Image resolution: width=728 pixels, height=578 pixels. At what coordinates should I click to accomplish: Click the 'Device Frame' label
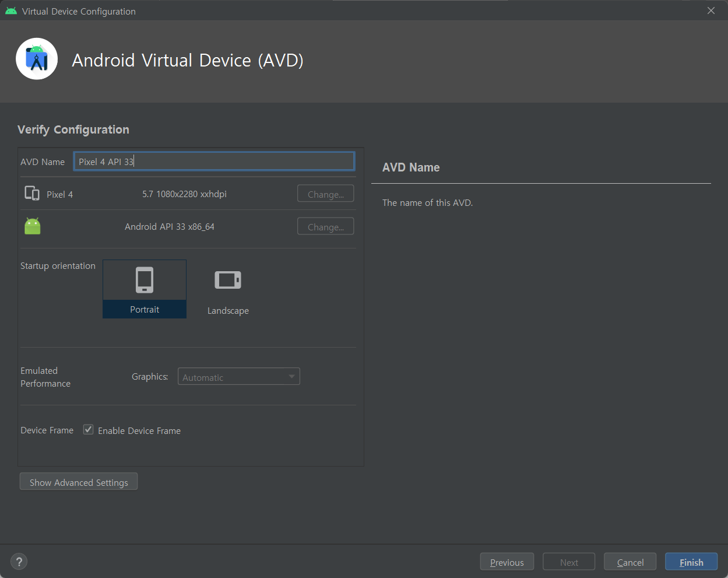47,430
